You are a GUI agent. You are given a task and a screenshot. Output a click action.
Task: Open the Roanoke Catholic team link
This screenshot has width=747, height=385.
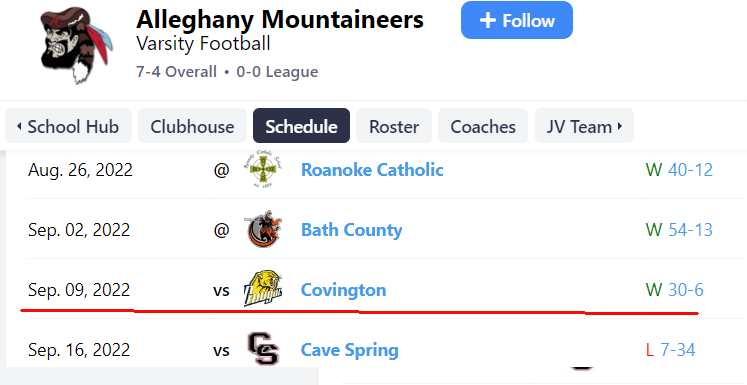point(372,170)
